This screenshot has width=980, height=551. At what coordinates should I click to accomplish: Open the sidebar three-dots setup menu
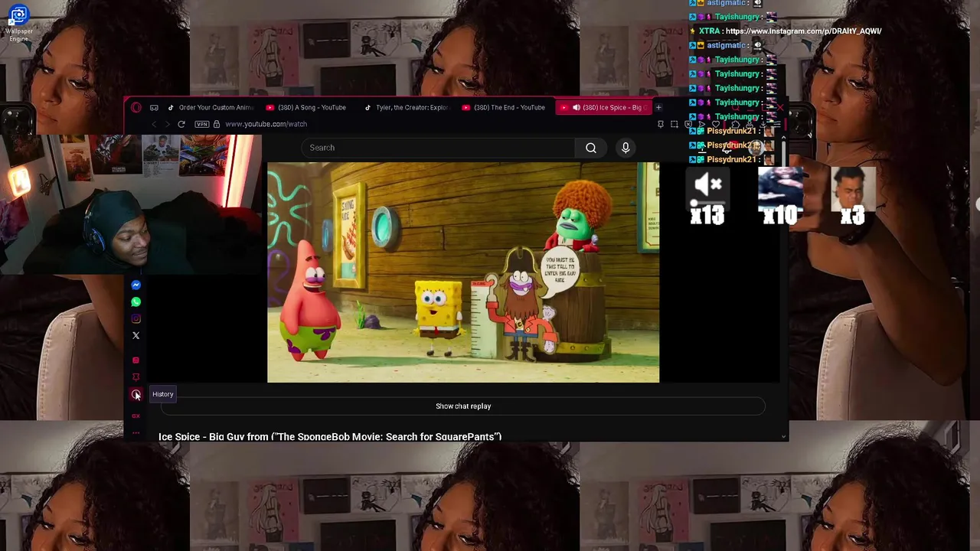coord(136,433)
